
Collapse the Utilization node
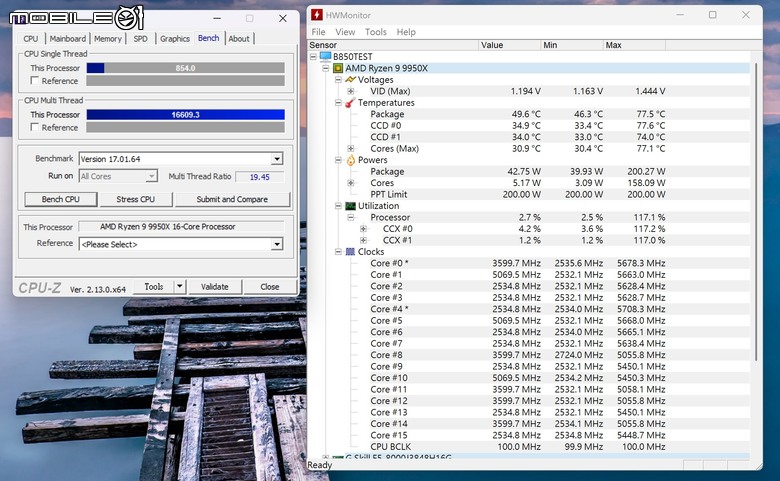coord(338,205)
